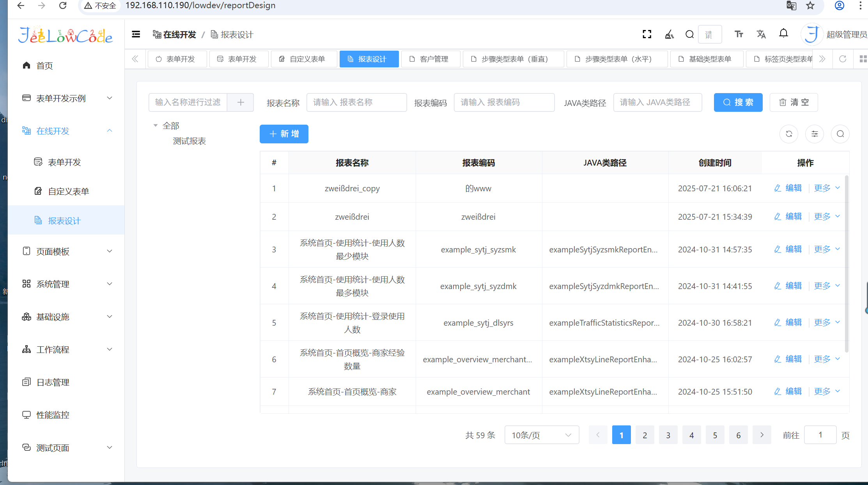Click the table vertical scrollbar
Screen dimensions: 868x485
tap(847, 264)
